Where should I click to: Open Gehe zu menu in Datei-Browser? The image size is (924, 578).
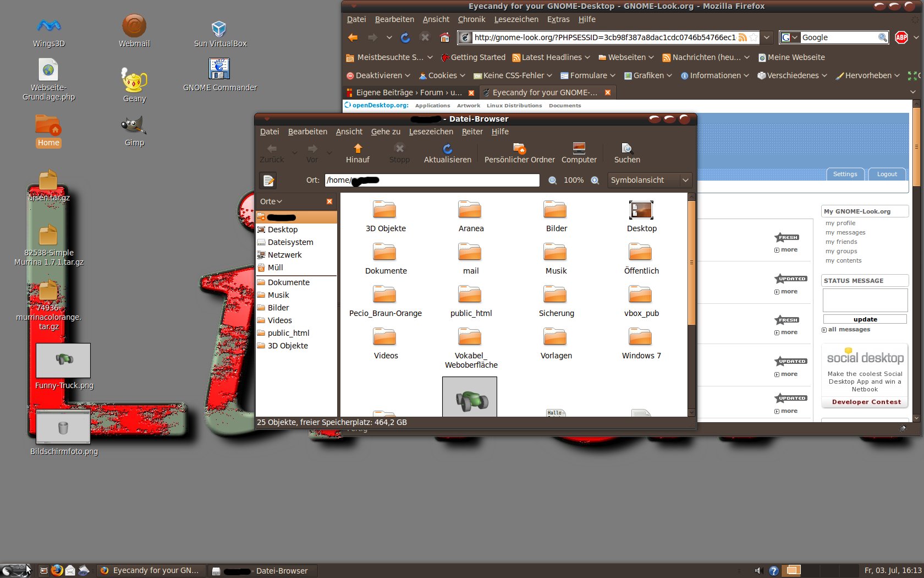click(386, 132)
